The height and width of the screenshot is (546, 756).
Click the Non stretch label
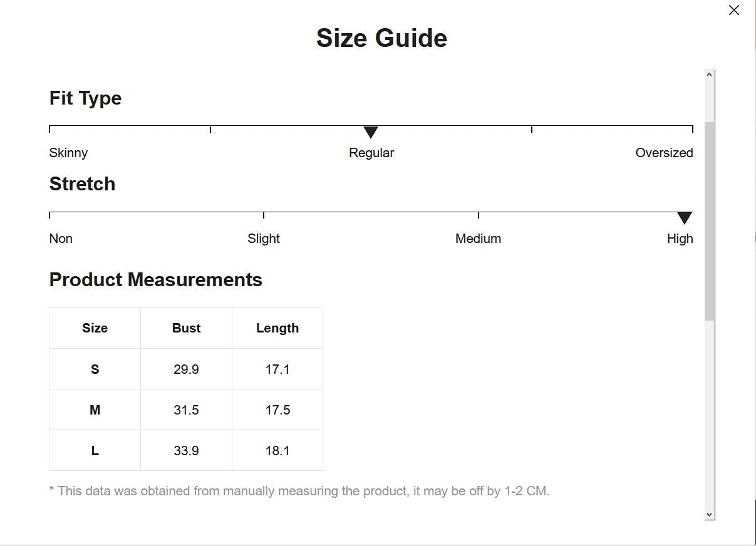pyautogui.click(x=61, y=239)
